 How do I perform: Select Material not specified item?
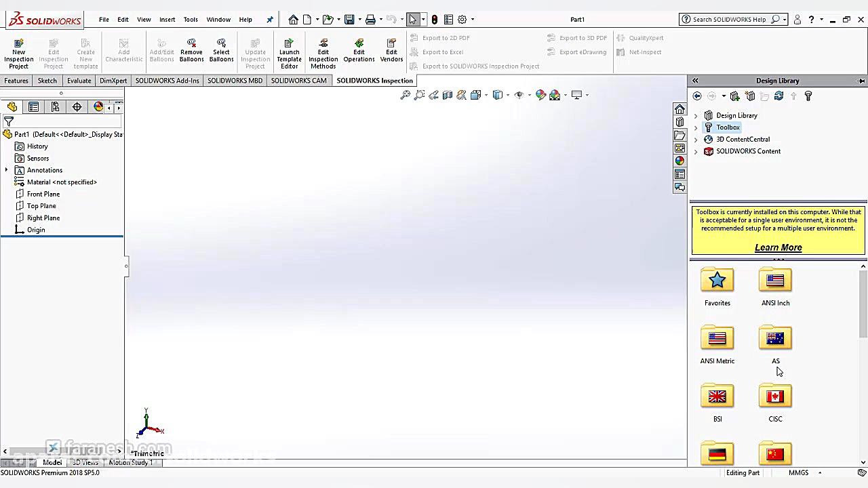62,182
